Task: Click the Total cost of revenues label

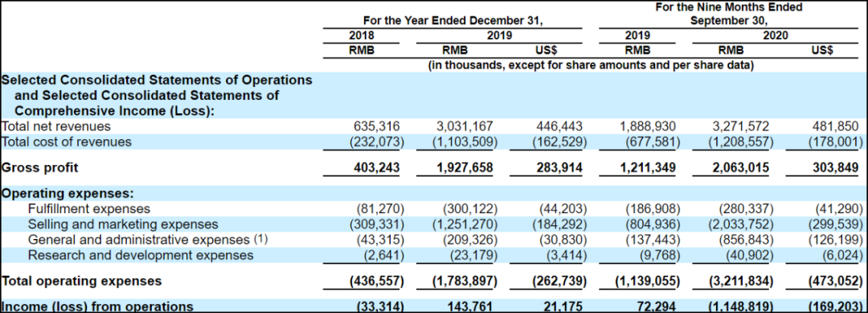Action: [x=67, y=142]
